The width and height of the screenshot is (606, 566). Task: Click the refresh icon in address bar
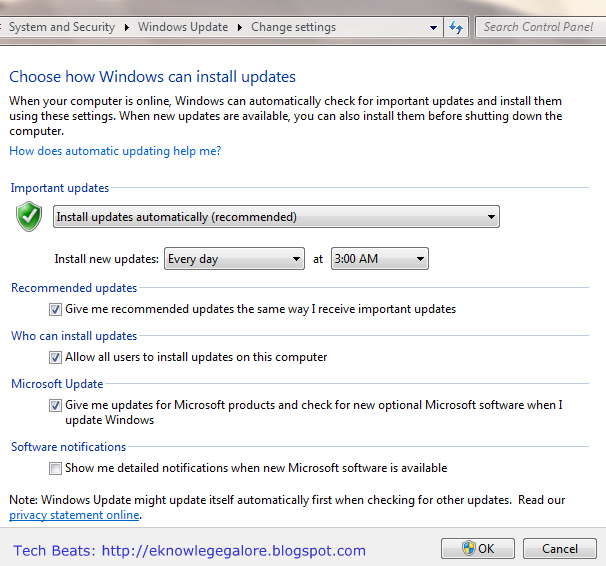coord(456,27)
